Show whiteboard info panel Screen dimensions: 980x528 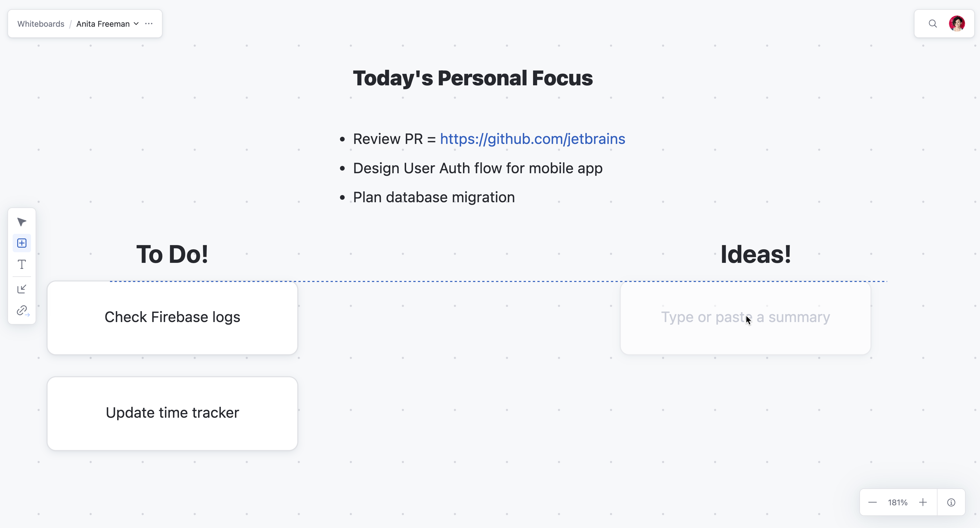[951, 502]
